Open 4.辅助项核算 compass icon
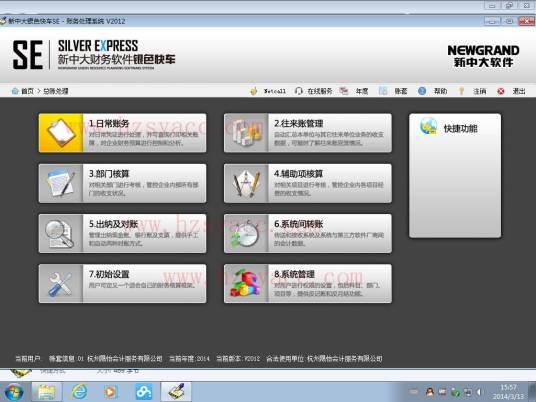Viewport: 536px width, 402px height. (246, 183)
